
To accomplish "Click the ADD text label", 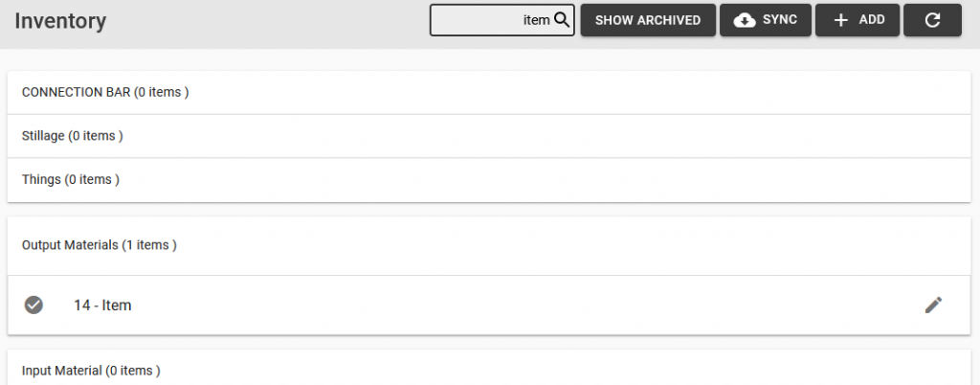I will click(x=872, y=20).
